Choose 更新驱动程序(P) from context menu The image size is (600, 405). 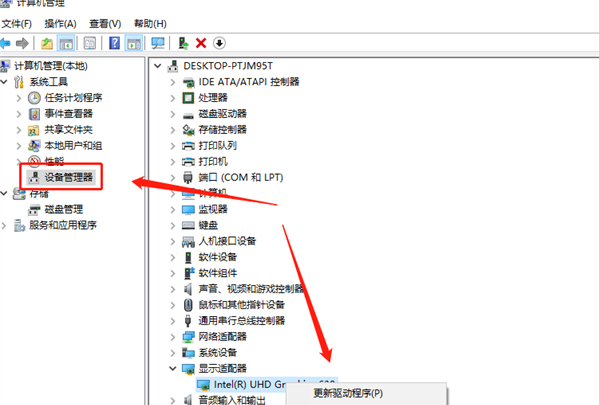point(348,393)
